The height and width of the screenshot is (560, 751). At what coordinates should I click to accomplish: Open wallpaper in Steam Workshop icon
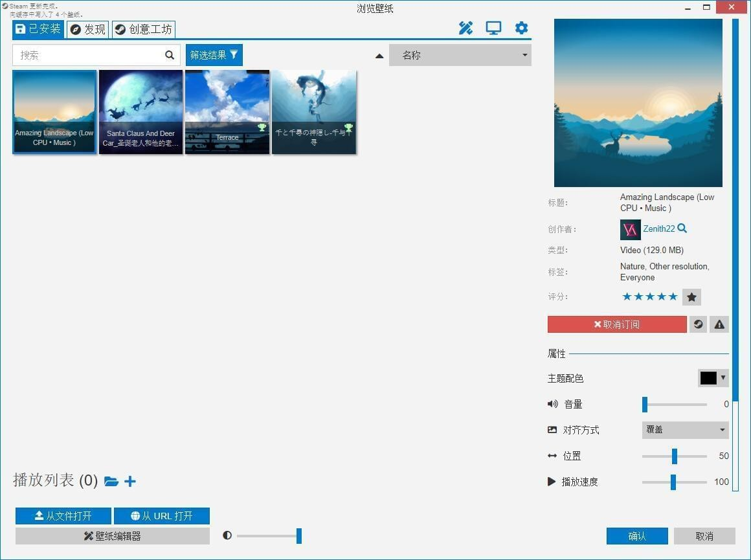pyautogui.click(x=698, y=324)
